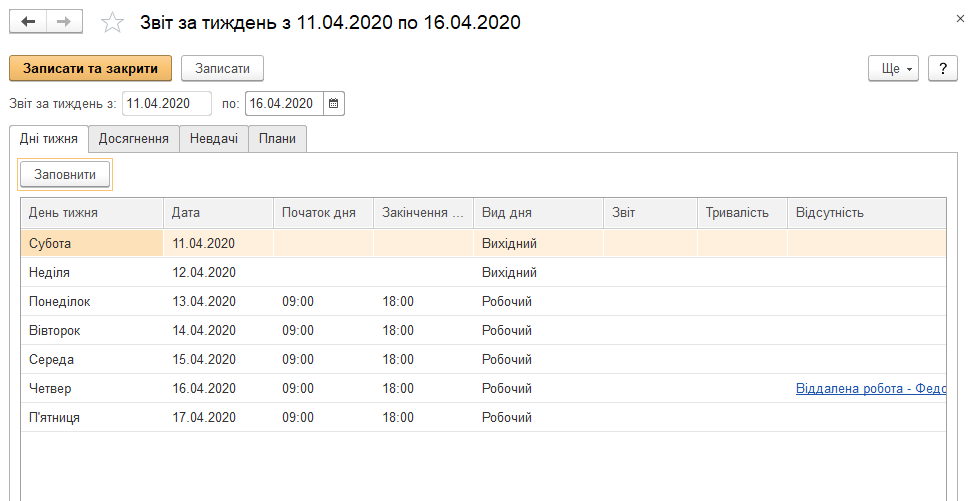Image resolution: width=971 pixels, height=501 pixels.
Task: Click the help question mark button
Action: point(943,68)
